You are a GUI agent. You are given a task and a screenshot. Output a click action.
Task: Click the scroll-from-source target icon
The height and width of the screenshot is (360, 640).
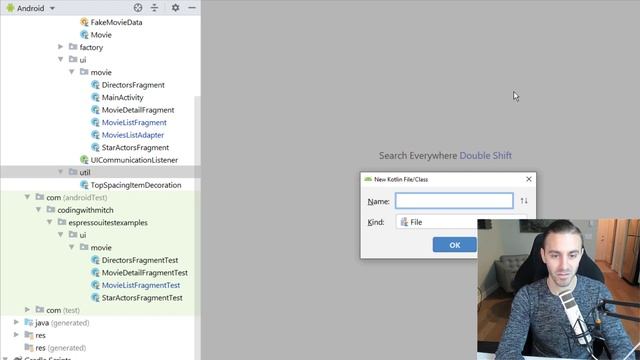(x=138, y=7)
